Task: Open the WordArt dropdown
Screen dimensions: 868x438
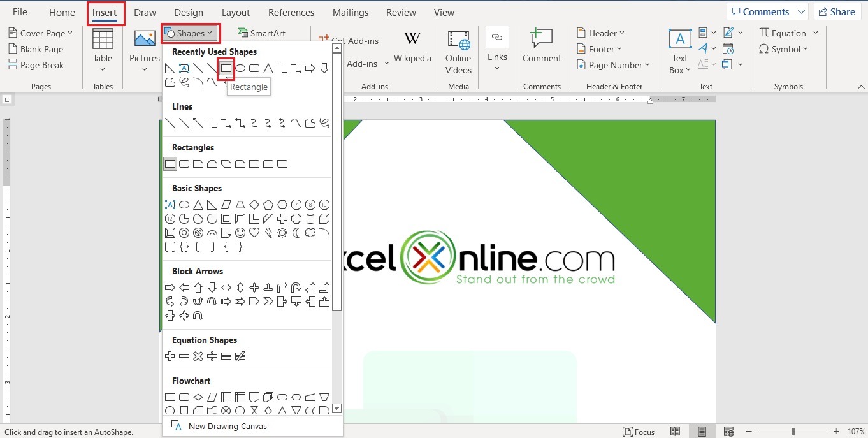Action: (707, 48)
